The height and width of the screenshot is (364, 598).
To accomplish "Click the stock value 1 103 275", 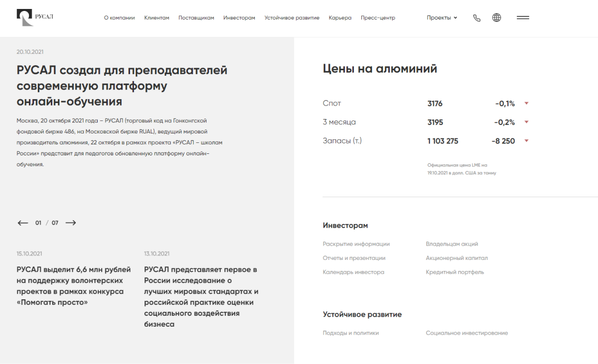I will click(443, 141).
